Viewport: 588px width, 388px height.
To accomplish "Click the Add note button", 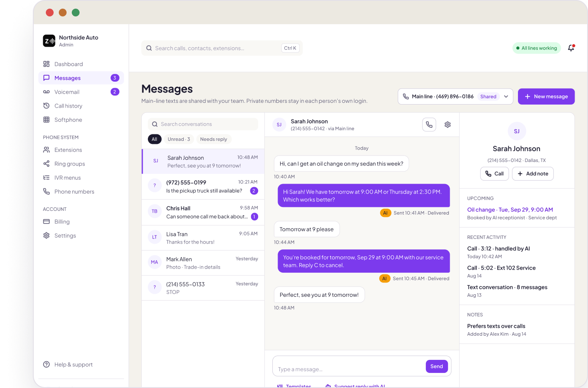I will (x=533, y=174).
